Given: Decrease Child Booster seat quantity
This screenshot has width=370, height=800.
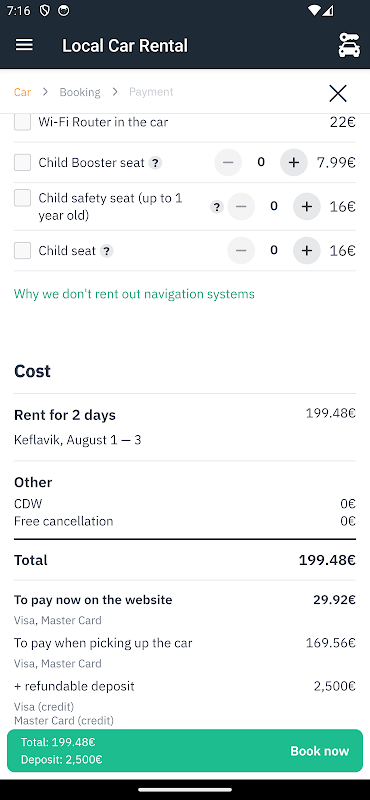Looking at the screenshot, I should click(x=228, y=162).
